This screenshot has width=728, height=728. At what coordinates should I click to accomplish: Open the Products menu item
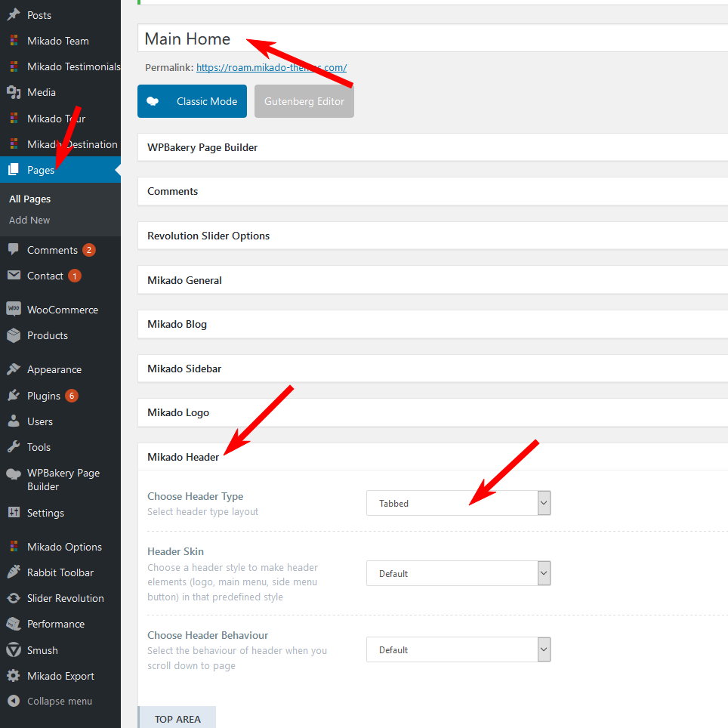pos(48,335)
